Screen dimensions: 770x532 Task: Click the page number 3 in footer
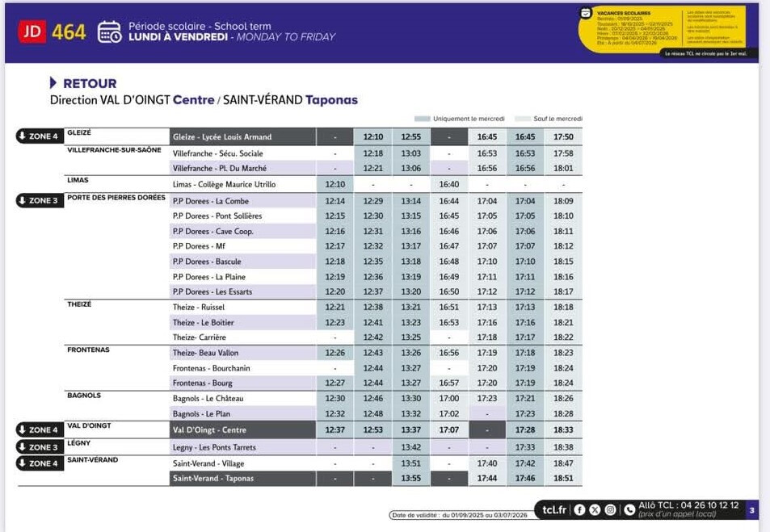point(752,510)
